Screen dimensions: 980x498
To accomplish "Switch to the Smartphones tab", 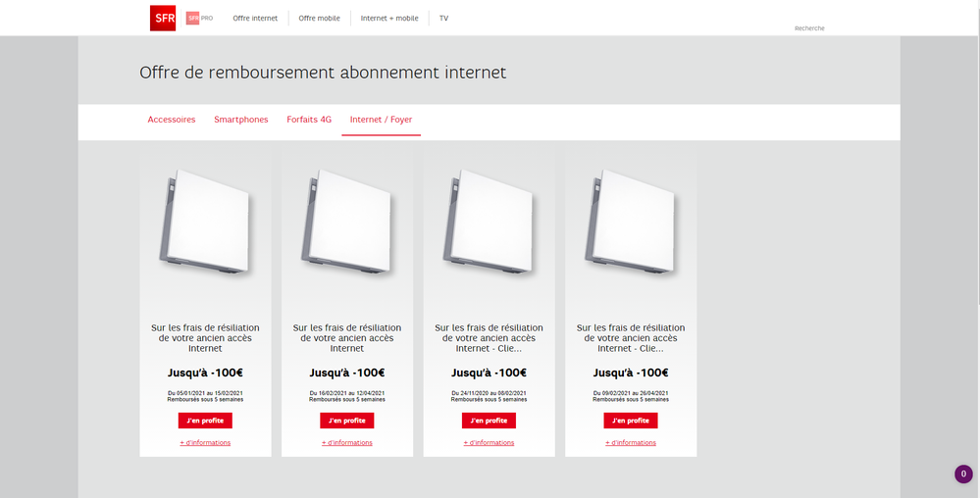I will [241, 120].
